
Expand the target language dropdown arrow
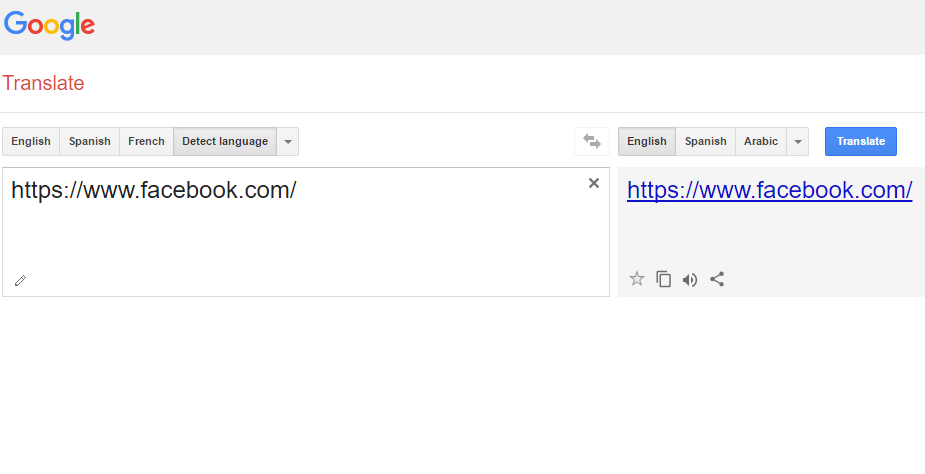(798, 142)
